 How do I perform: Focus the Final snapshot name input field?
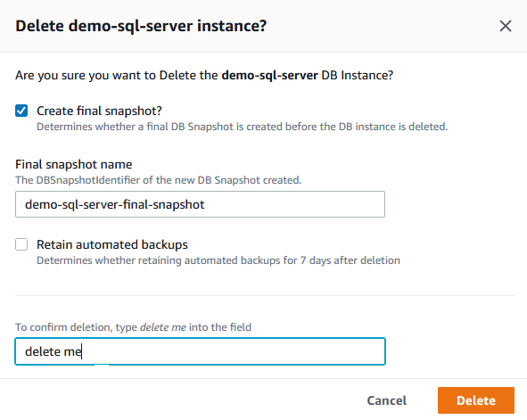200,204
